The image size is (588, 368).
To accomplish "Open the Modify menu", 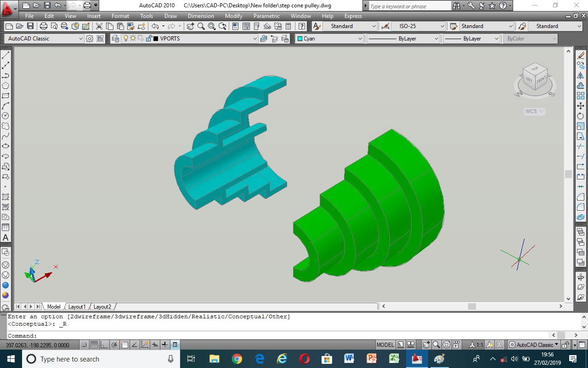I will click(233, 16).
